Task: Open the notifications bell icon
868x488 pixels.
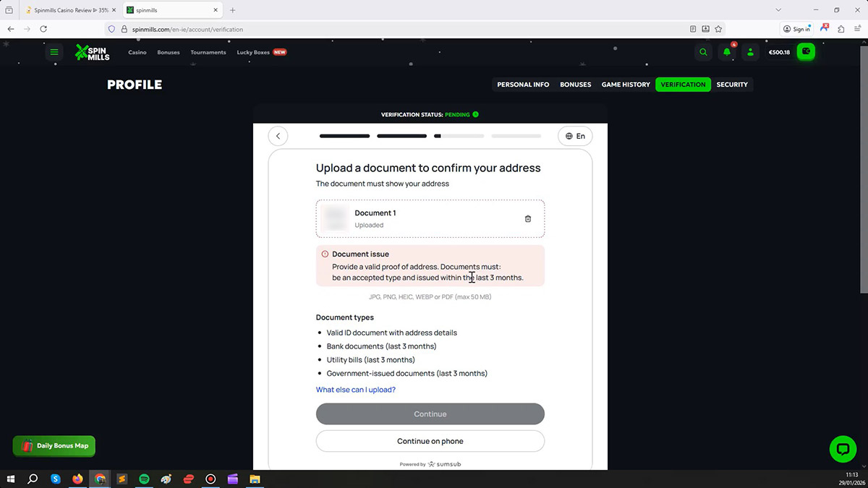Action: coord(726,52)
